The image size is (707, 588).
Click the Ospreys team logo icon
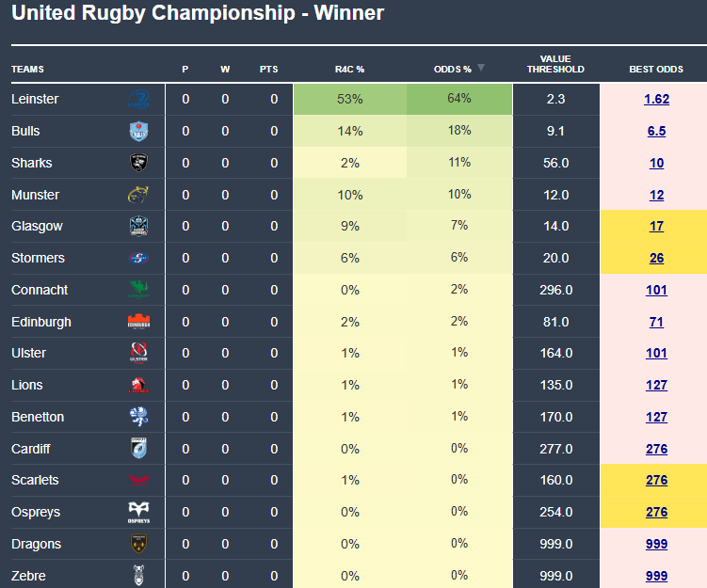point(139,512)
